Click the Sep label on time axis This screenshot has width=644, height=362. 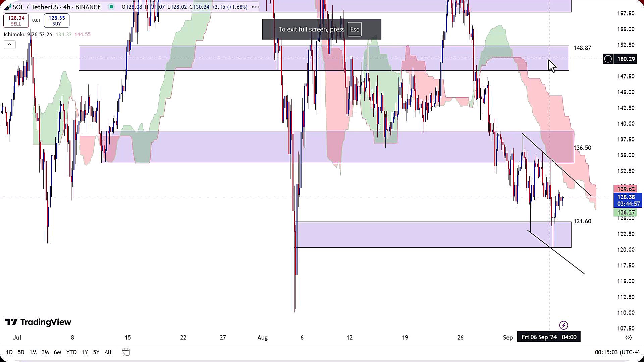coord(508,338)
